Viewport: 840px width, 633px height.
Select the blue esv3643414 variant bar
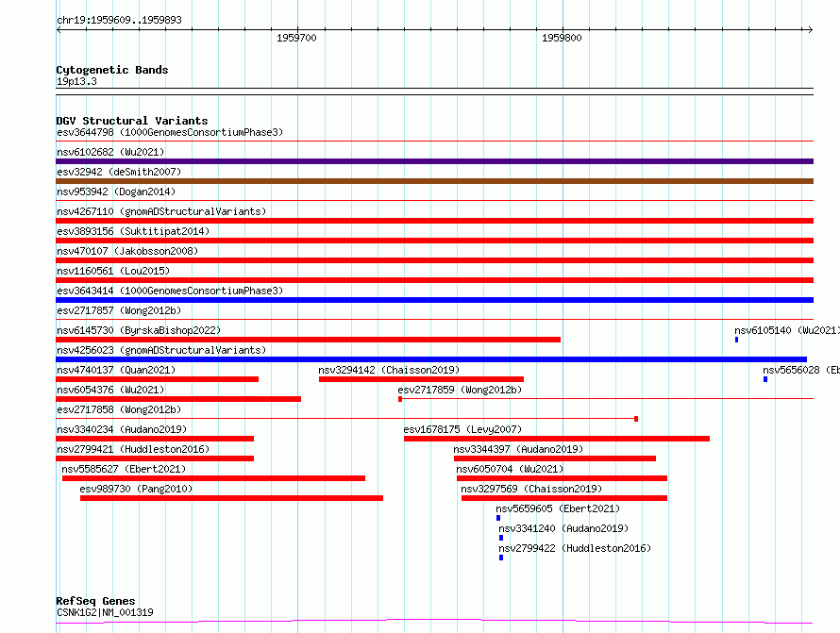click(434, 300)
